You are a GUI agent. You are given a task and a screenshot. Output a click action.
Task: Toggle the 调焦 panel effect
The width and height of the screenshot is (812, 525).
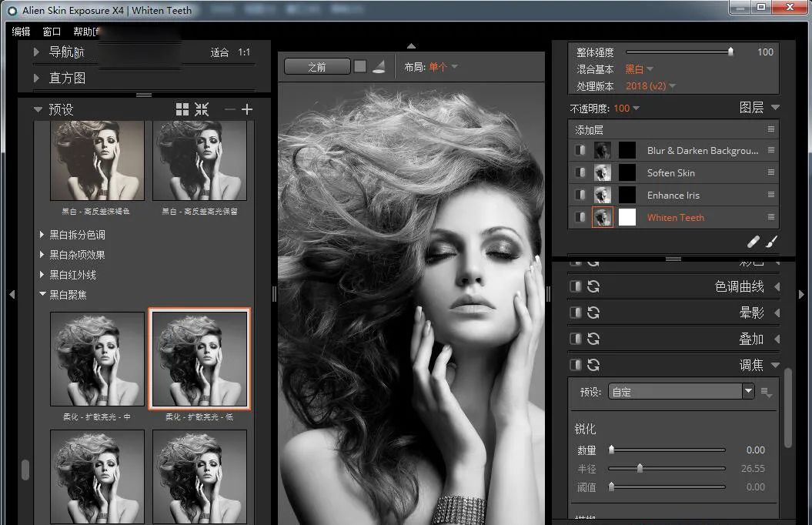pyautogui.click(x=576, y=365)
